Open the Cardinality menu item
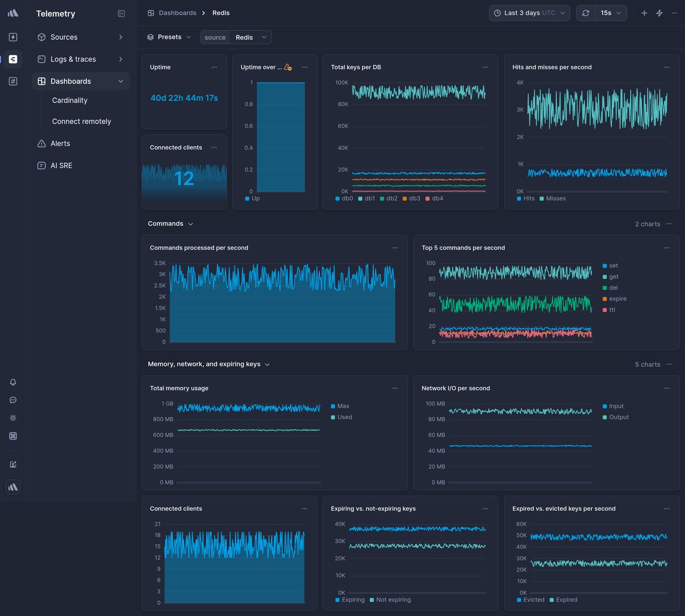This screenshot has width=685, height=616. coord(70,100)
